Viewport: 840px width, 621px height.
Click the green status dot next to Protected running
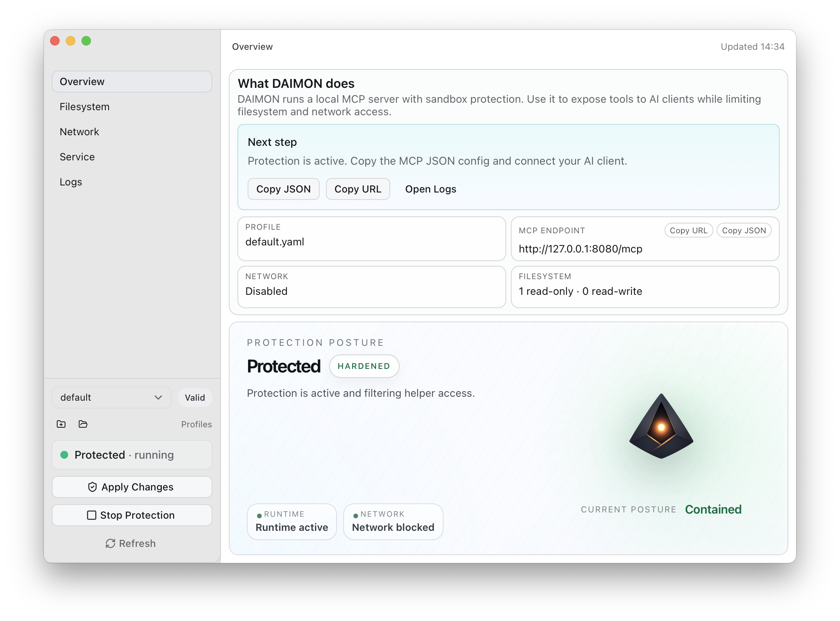(64, 455)
